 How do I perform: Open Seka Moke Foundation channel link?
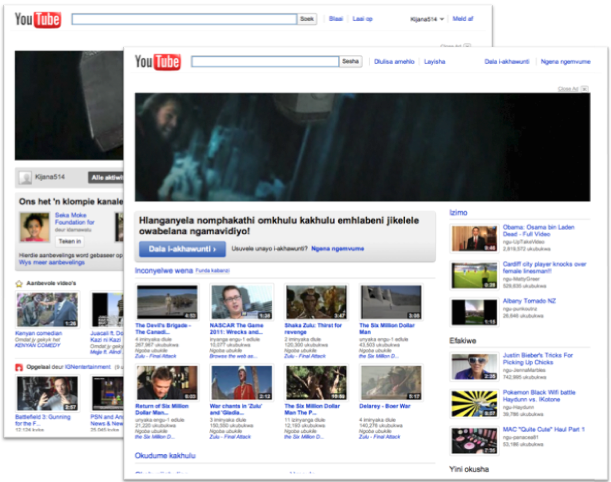74,219
